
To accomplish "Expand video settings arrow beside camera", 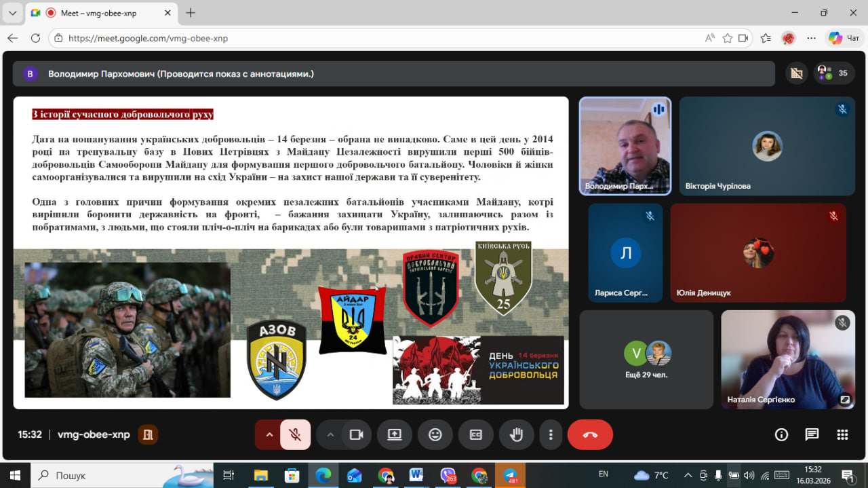I will (330, 435).
